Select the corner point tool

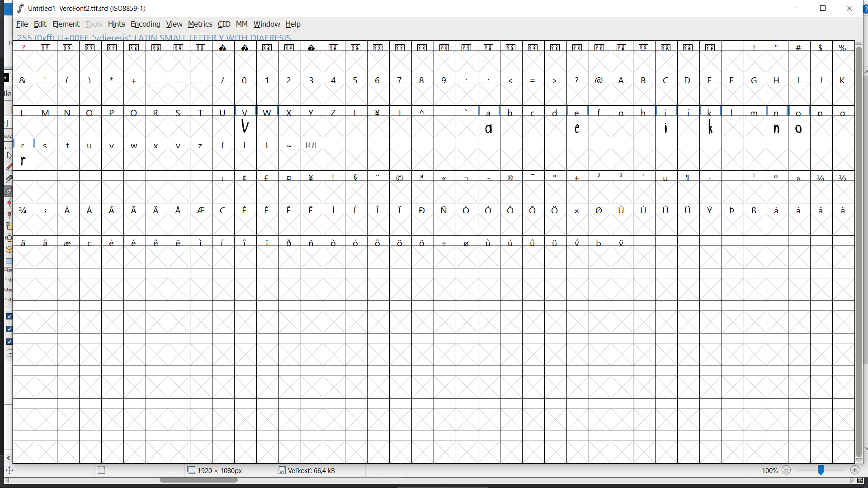(x=9, y=215)
